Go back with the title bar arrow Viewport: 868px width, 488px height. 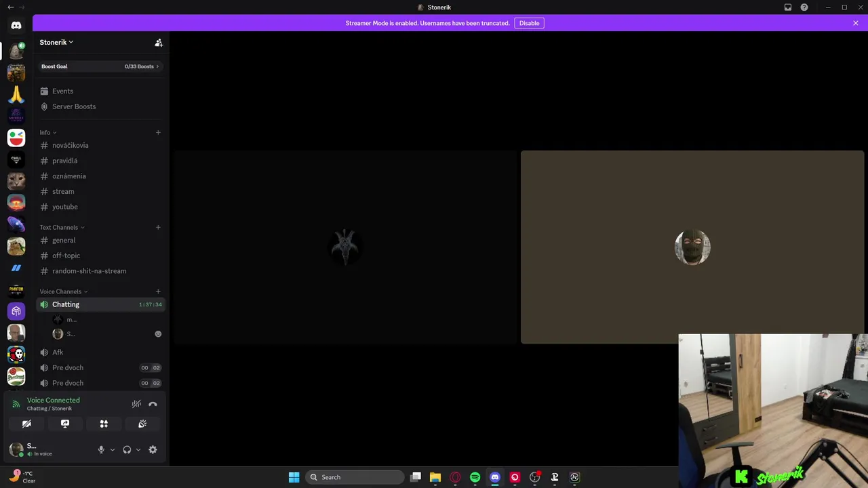pyautogui.click(x=10, y=7)
